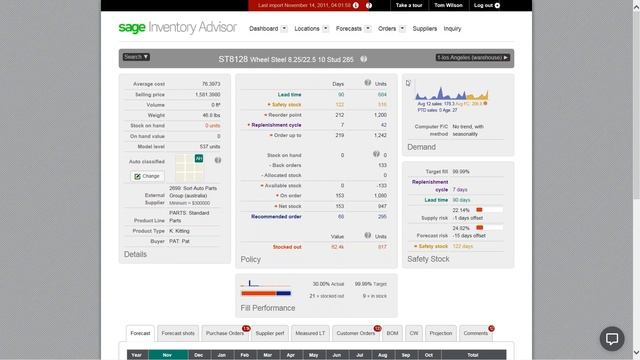
Task: Open help icon beside Auto classified grid
Action: [x=218, y=160]
